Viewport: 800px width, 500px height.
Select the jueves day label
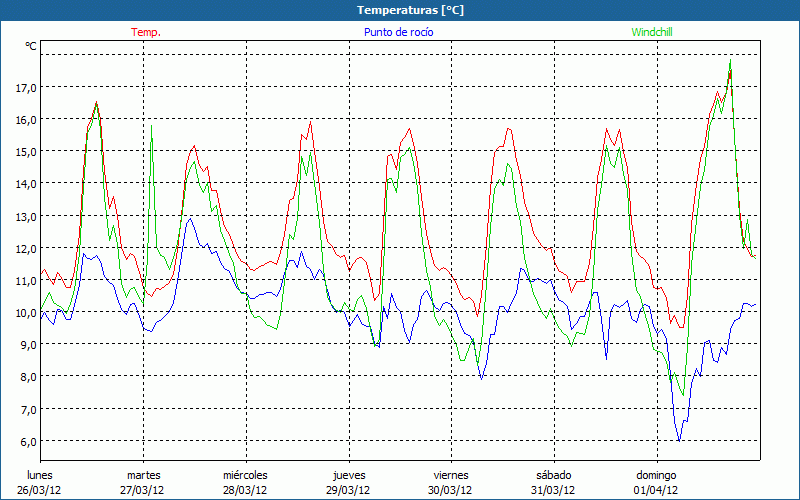pyautogui.click(x=349, y=475)
